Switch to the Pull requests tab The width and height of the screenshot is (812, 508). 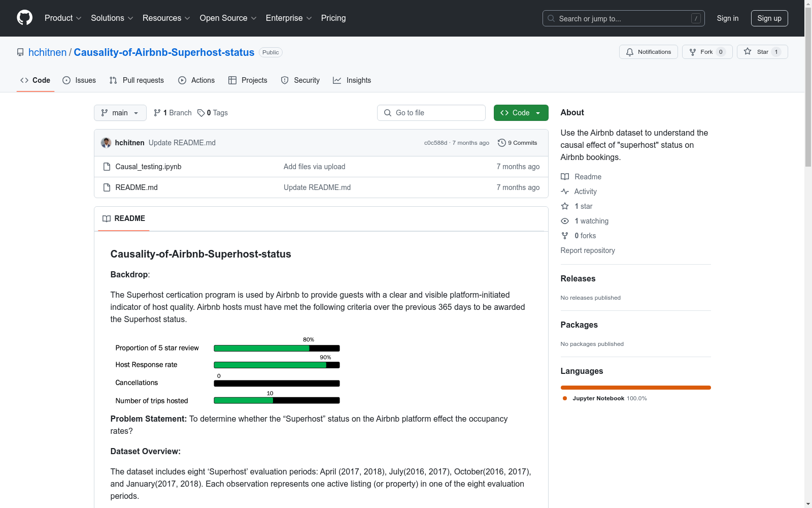point(137,80)
